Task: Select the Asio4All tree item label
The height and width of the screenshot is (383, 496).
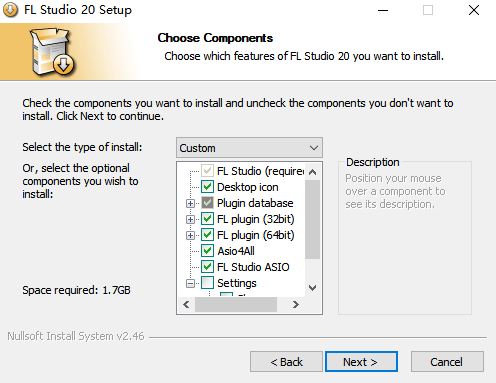Action: click(236, 251)
